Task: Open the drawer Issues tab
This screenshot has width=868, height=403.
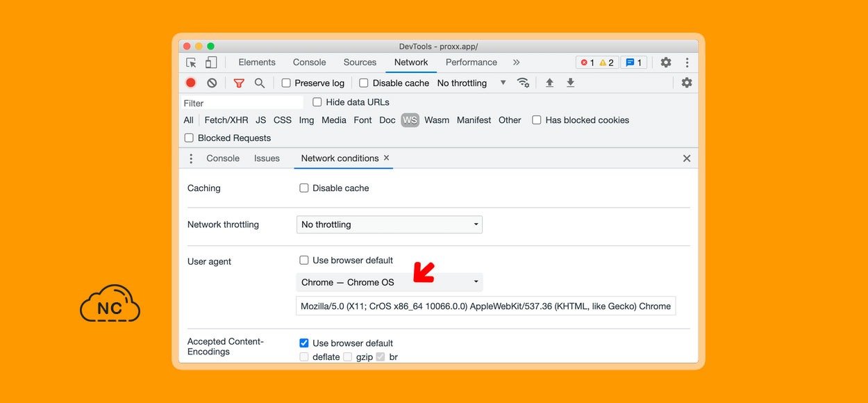Action: pyautogui.click(x=267, y=158)
